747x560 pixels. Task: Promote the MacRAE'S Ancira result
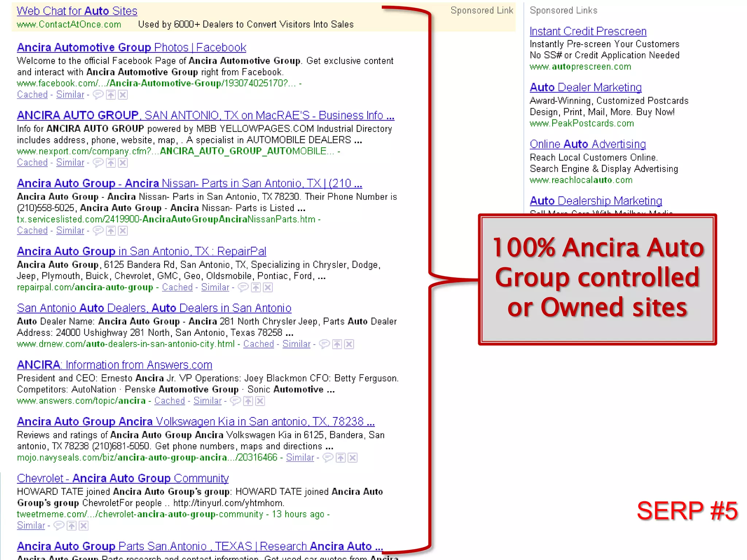[x=111, y=163]
